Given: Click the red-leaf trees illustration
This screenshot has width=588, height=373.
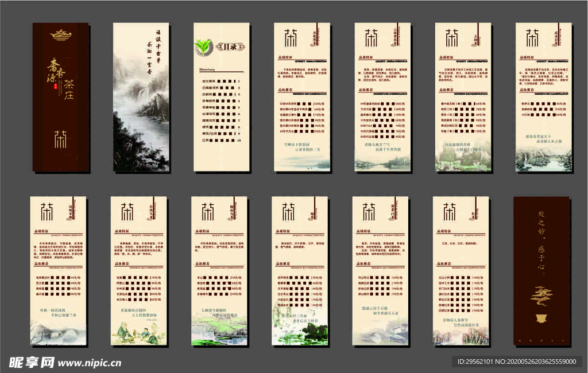Looking at the screenshot, I should (461, 336).
